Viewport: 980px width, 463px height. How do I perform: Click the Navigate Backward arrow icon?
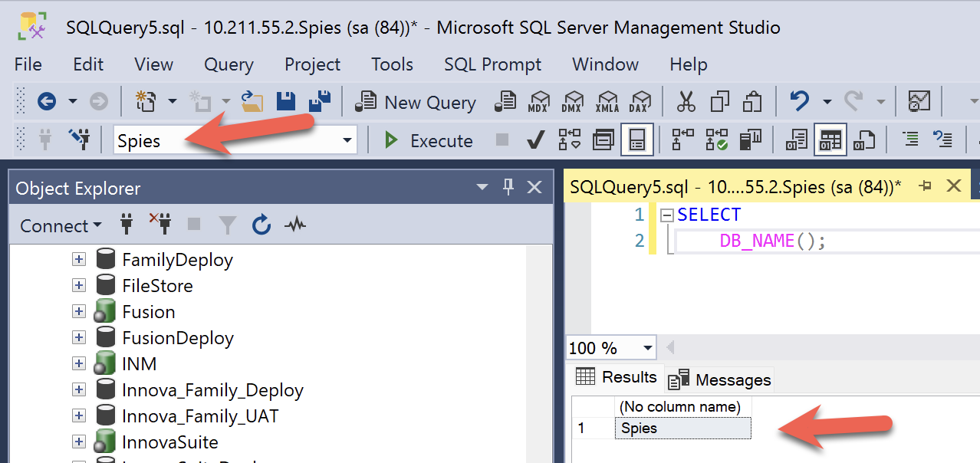[x=47, y=101]
